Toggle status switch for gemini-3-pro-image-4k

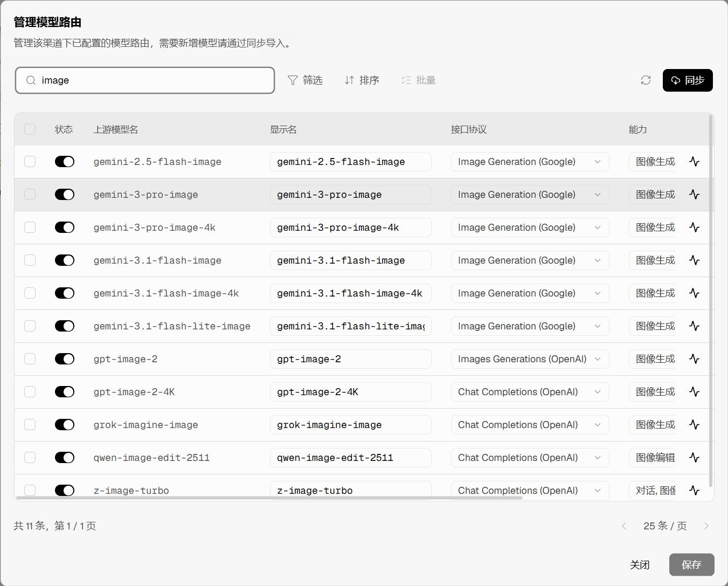pos(65,227)
